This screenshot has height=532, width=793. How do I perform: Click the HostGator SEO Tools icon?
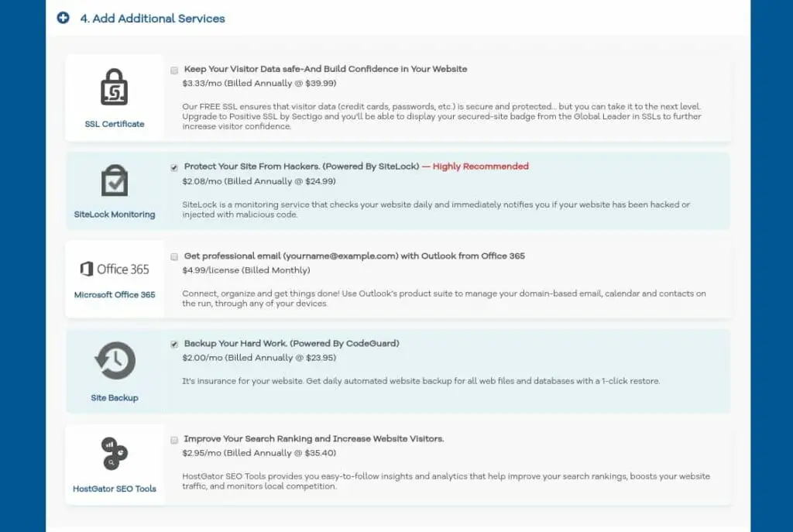click(115, 453)
